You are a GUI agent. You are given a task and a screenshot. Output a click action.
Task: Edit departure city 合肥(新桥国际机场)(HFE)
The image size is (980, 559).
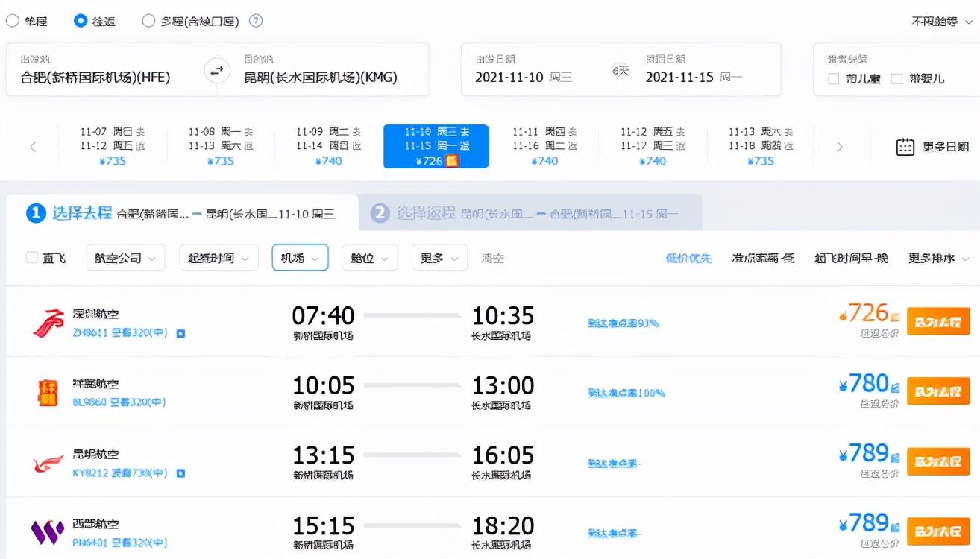click(x=96, y=77)
